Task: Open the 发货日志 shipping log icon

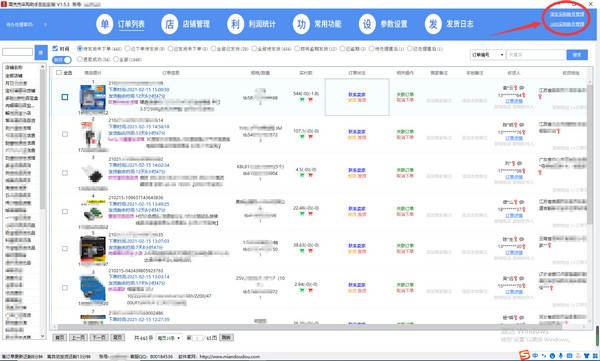Action: coord(433,24)
